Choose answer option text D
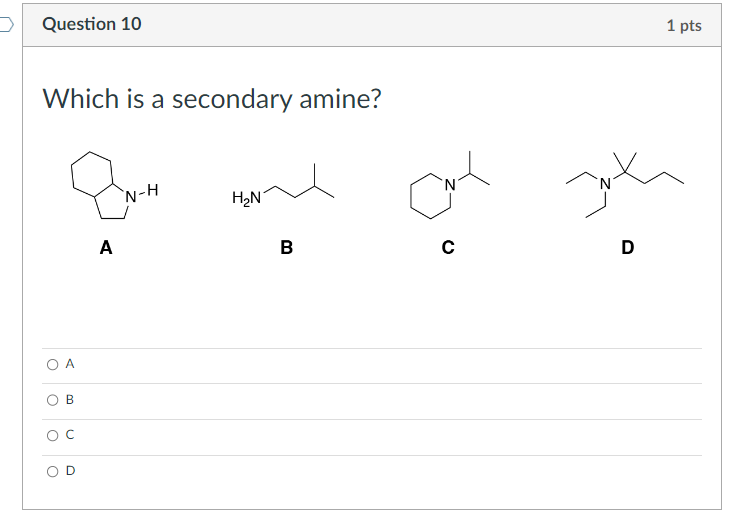Screen dimensions: 732x522 [70, 471]
